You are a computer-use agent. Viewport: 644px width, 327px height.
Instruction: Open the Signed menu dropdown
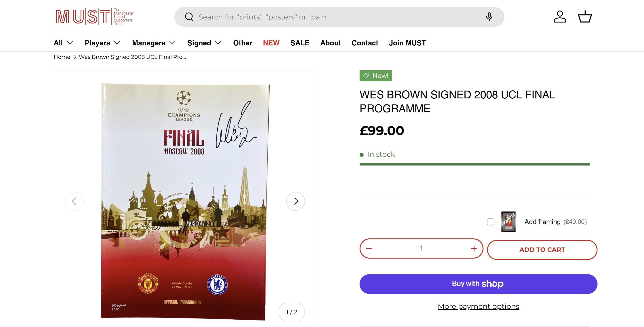(204, 43)
